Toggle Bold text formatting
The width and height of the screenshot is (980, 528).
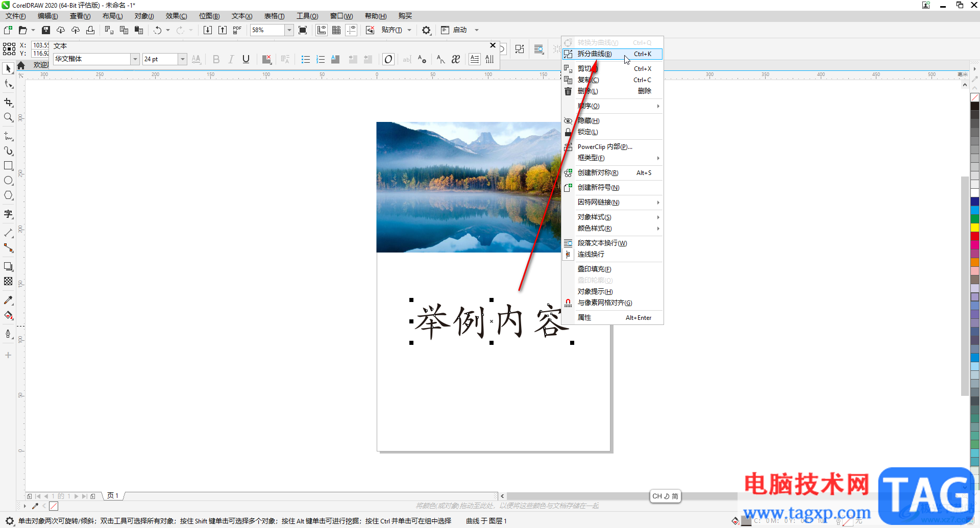coord(216,59)
